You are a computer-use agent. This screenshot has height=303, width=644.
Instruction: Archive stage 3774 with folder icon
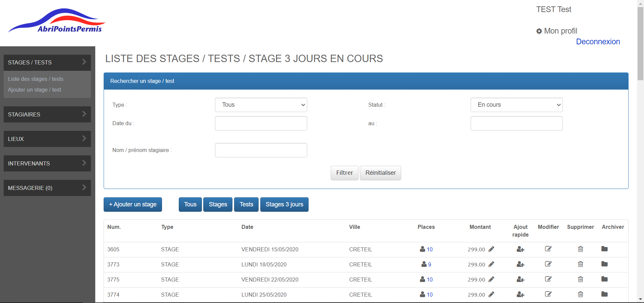(604, 294)
